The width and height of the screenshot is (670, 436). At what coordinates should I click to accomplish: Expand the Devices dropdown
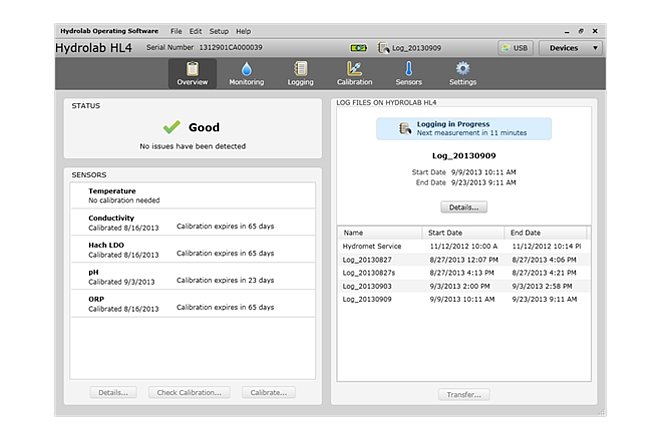571,48
